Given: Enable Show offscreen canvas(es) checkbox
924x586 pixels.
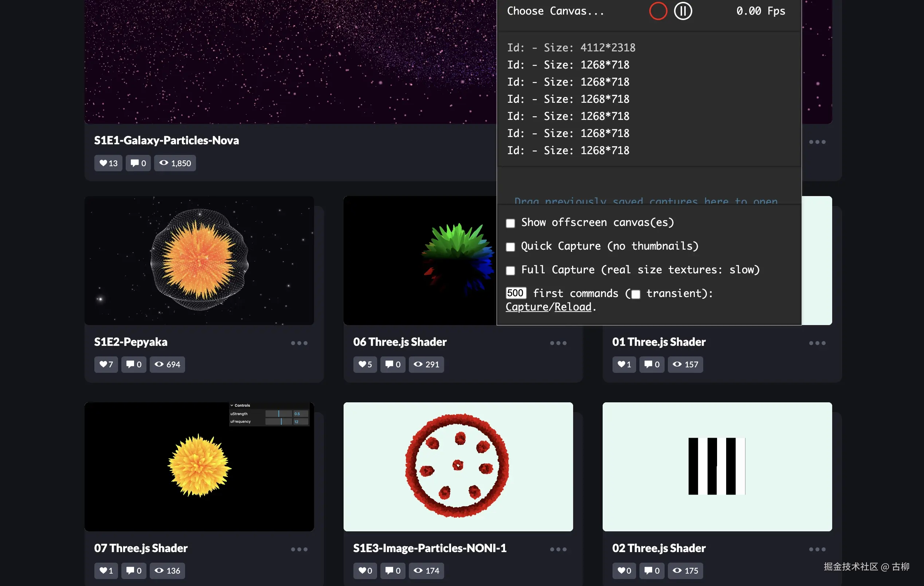Looking at the screenshot, I should (510, 223).
